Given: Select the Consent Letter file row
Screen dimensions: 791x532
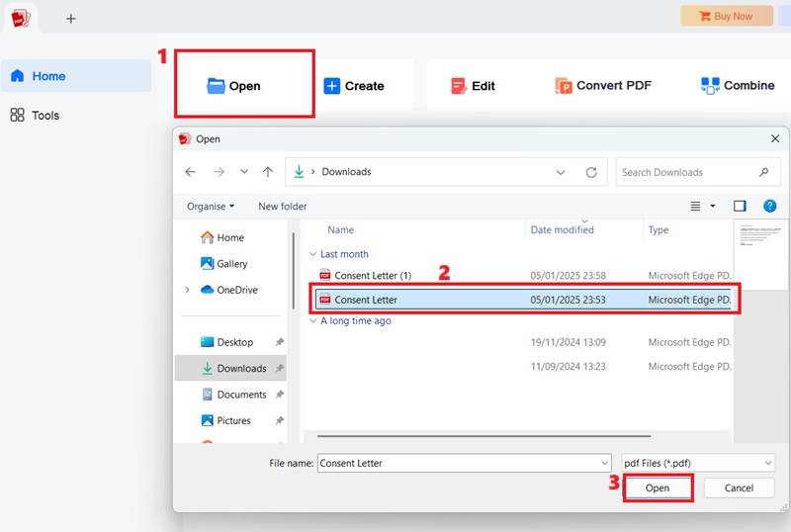Looking at the screenshot, I should coord(523,300).
